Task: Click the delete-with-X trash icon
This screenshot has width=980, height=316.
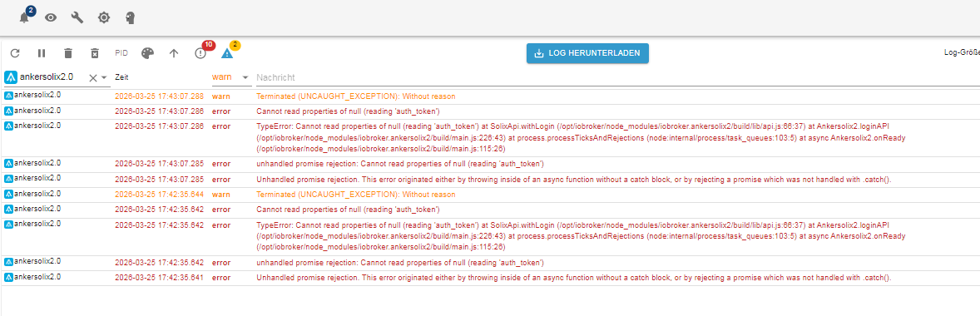Action: coord(94,53)
